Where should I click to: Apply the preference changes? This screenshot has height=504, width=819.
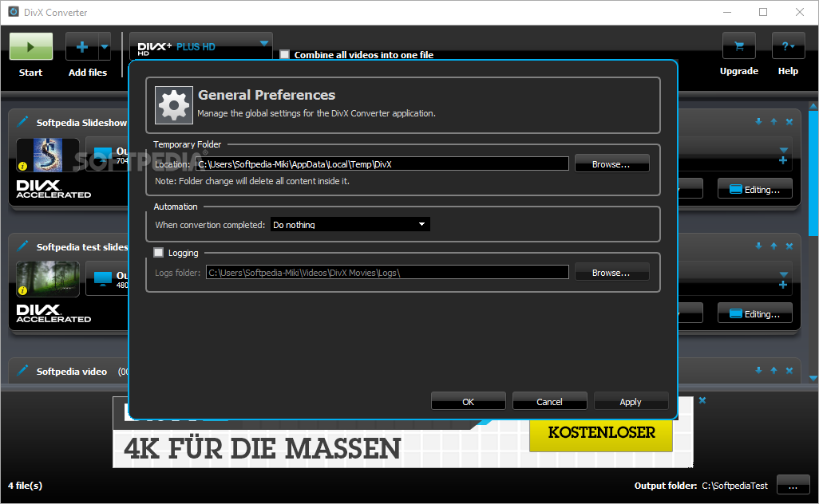click(x=631, y=401)
